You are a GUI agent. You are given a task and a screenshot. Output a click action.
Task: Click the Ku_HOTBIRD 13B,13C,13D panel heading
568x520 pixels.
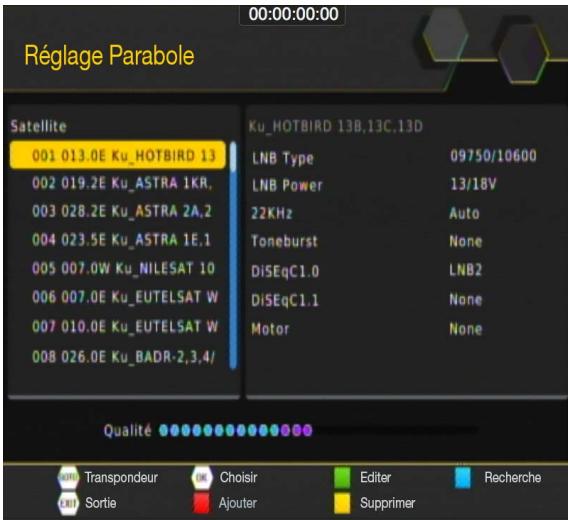point(336,126)
